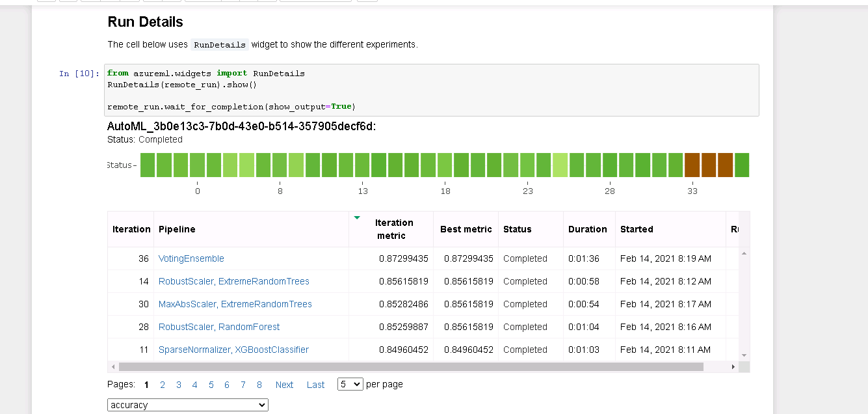Go to page 2 of the results table
Viewport: 868px width, 414px height.
[x=163, y=385]
